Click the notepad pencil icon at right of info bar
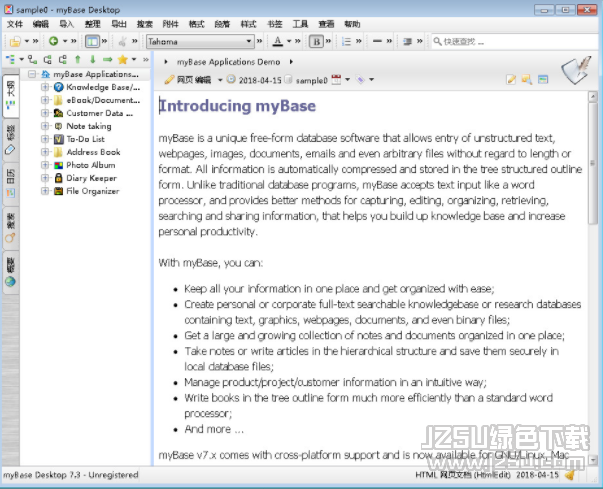This screenshot has width=603, height=489. click(x=511, y=80)
